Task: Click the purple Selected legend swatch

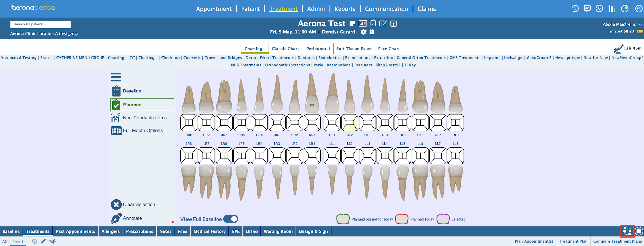Action: [443, 219]
